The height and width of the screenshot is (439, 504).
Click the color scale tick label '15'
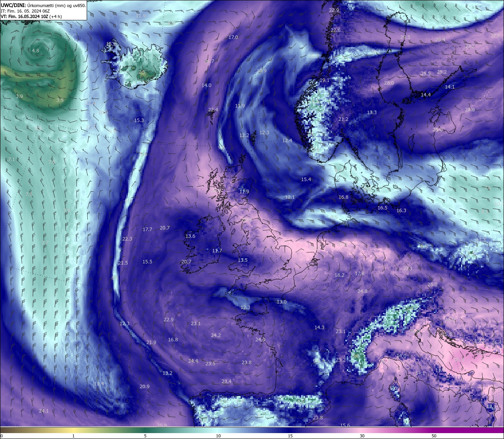coord(290,436)
